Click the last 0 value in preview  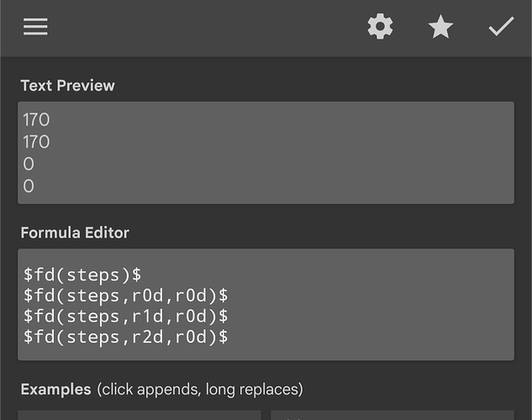[x=29, y=186]
